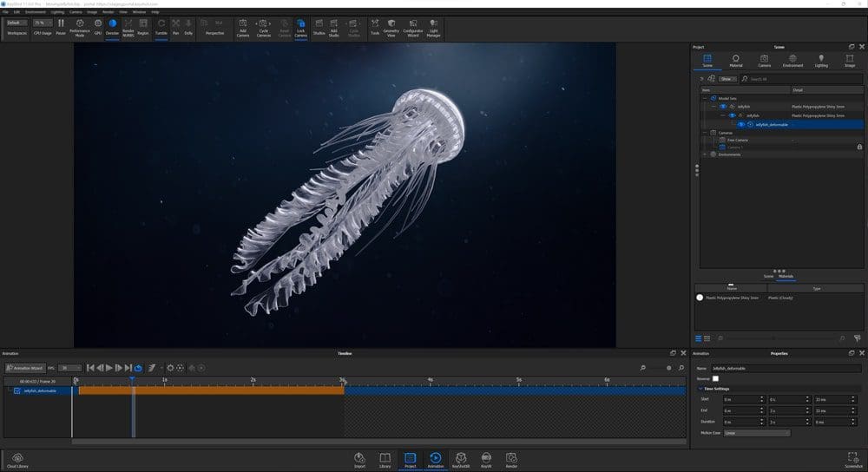Switch to the Lighting tab
The height and width of the screenshot is (472, 868).
click(x=821, y=61)
